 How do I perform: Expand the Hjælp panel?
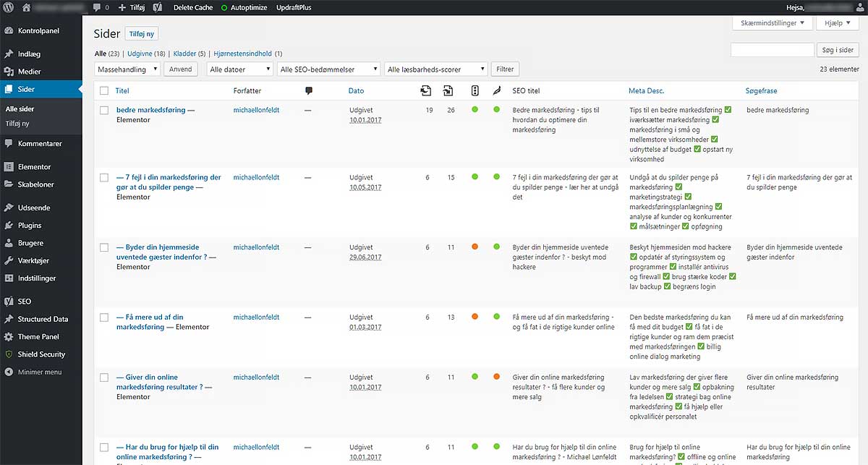tap(838, 23)
